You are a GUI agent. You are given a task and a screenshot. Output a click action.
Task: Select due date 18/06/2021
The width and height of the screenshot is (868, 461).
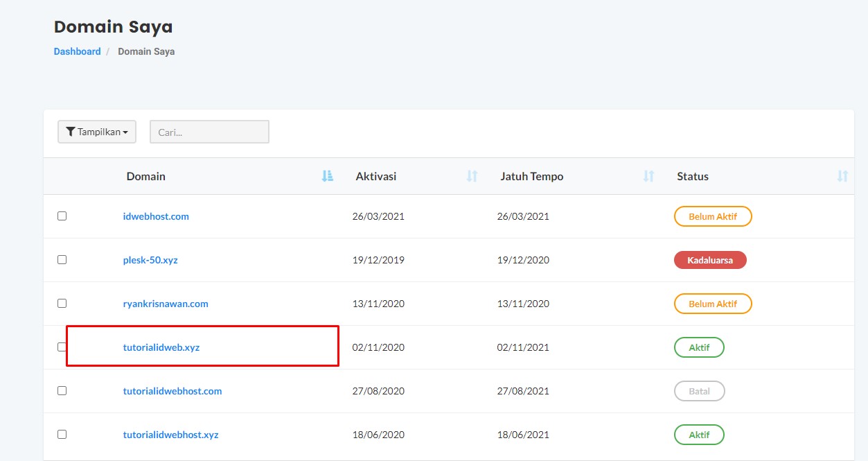tap(523, 435)
